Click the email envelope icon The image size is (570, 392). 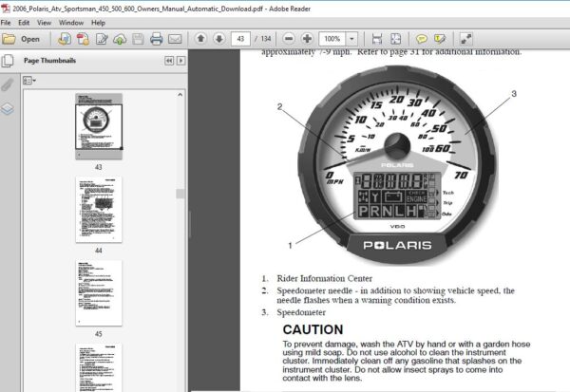[x=175, y=39]
